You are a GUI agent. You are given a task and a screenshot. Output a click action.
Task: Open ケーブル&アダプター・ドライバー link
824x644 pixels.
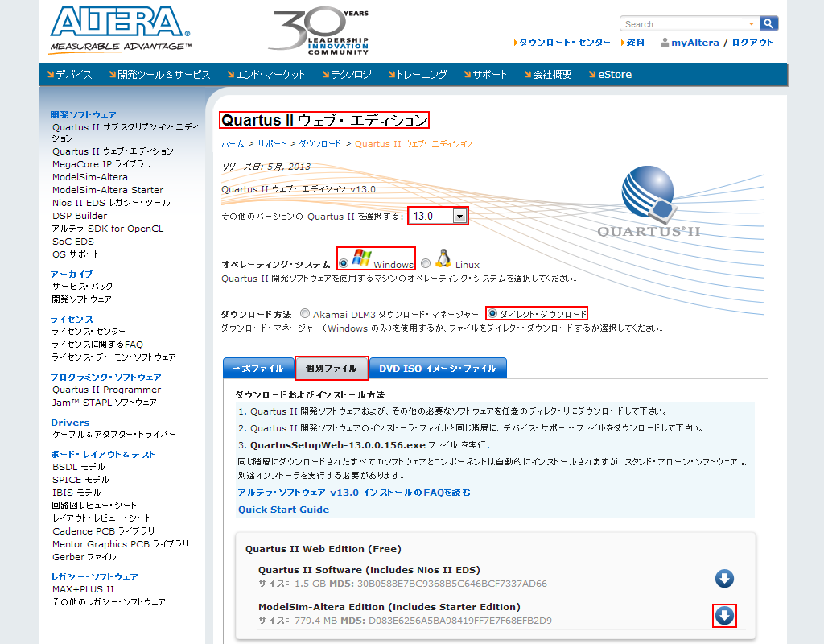[114, 434]
